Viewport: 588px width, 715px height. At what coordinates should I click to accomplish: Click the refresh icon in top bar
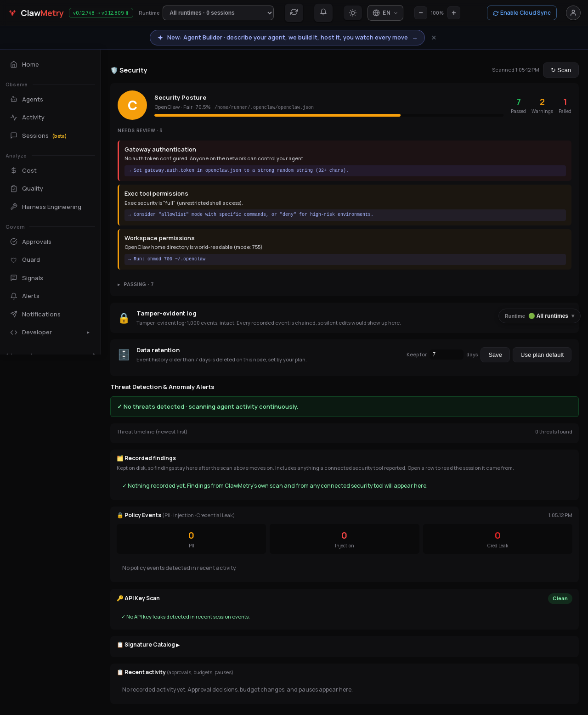tap(294, 12)
